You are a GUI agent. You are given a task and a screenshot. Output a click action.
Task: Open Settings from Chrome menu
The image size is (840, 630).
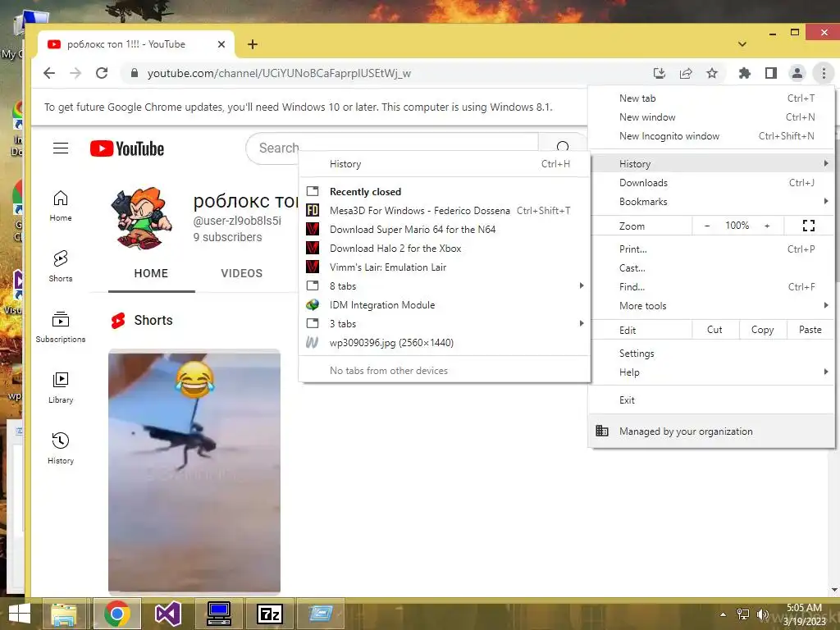click(711, 353)
